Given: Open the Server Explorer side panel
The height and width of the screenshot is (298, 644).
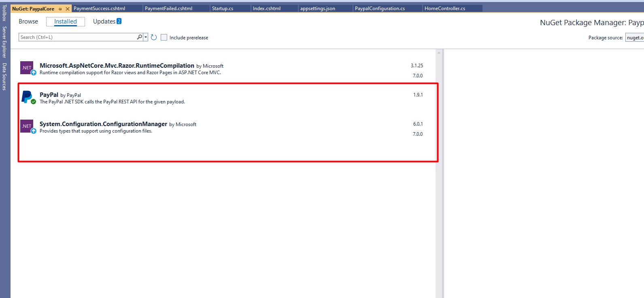Looking at the screenshot, I should (4, 42).
